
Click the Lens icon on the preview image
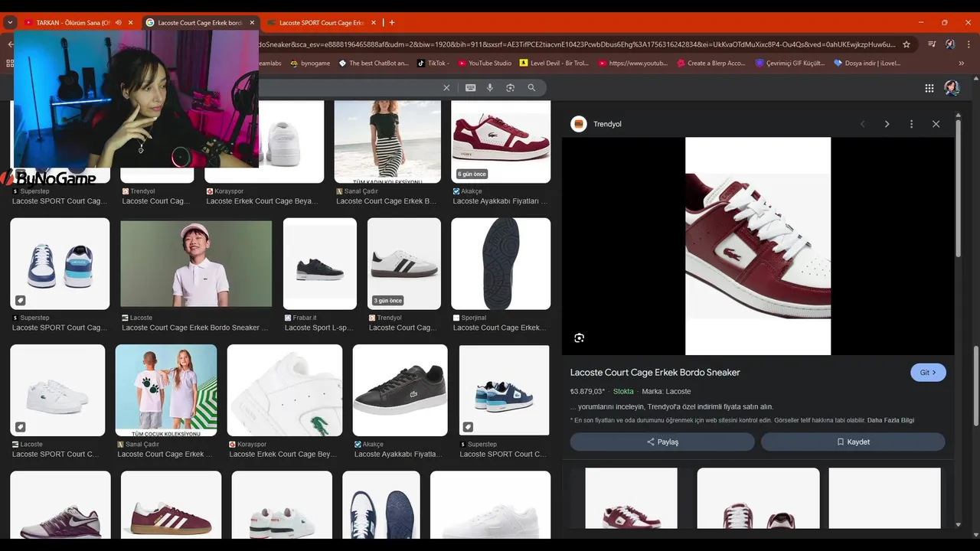pos(580,337)
